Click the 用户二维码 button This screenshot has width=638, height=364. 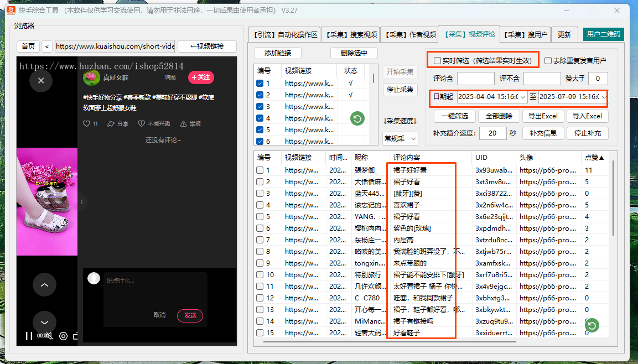click(604, 34)
